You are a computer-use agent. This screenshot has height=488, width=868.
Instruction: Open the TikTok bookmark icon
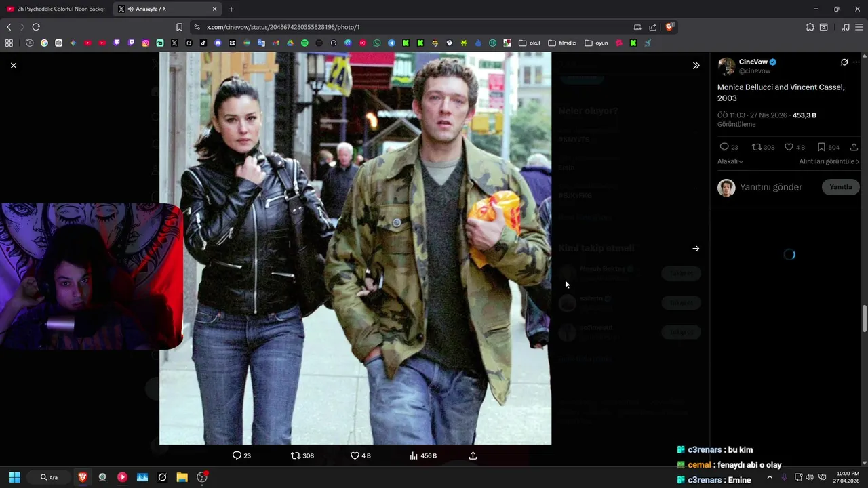pyautogui.click(x=203, y=43)
